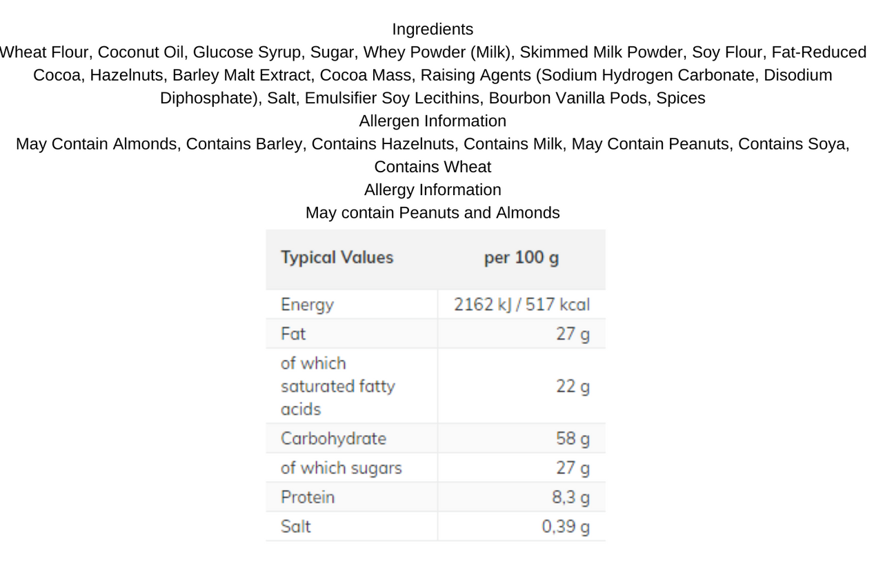Click the 'of which sugars' label
The width and height of the screenshot is (883, 588).
pos(341,468)
